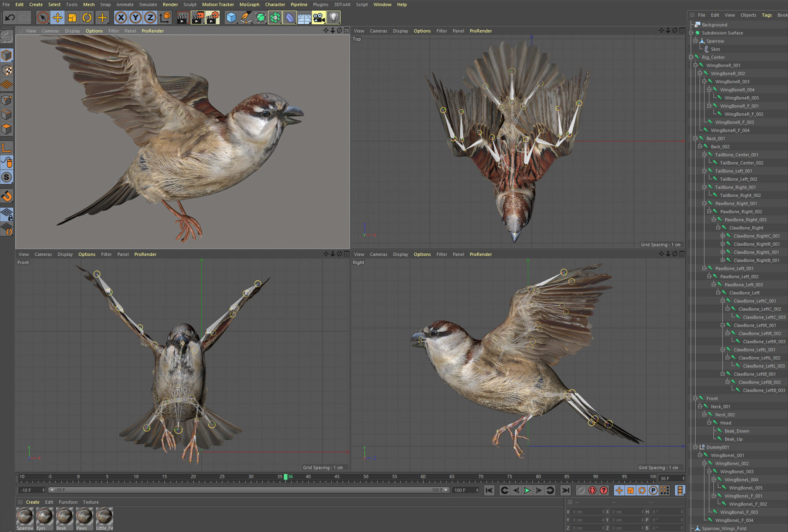
Task: Collapse WingBoneR_001 branch
Action: coord(695,65)
